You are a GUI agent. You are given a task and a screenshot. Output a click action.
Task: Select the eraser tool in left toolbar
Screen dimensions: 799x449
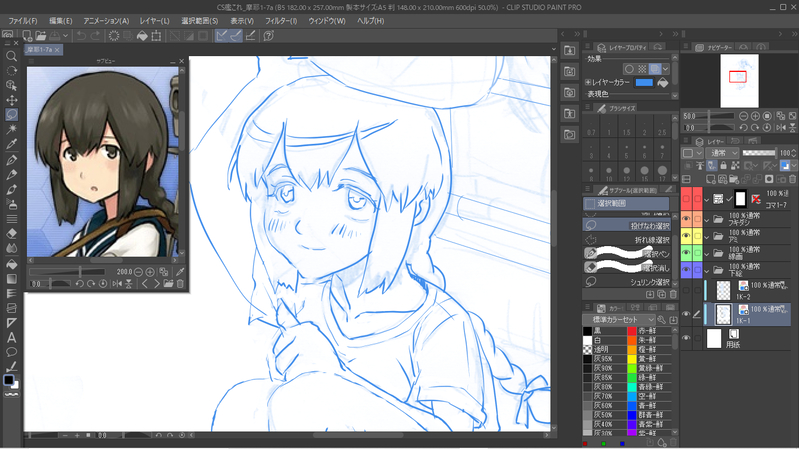pos(11,233)
